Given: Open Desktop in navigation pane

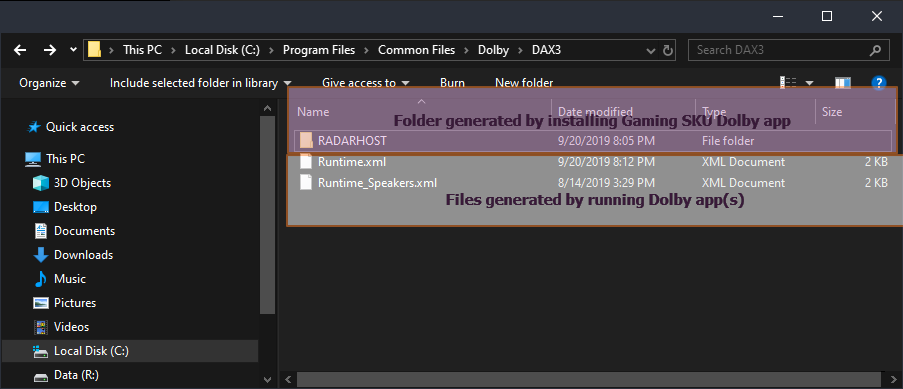Looking at the screenshot, I should [75, 207].
